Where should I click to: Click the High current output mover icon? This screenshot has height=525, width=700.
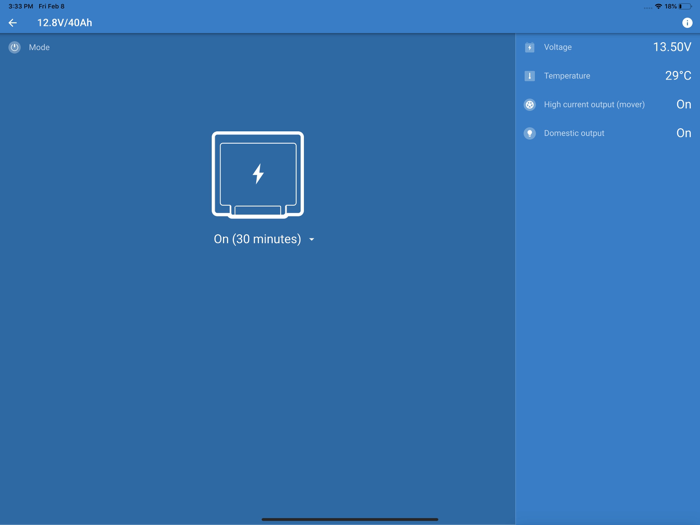[x=529, y=104]
